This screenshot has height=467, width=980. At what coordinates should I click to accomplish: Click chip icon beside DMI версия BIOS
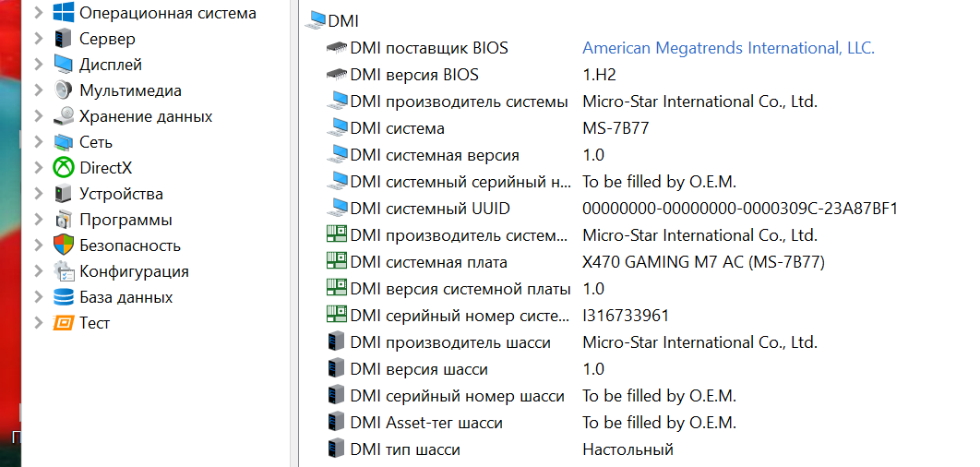337,75
